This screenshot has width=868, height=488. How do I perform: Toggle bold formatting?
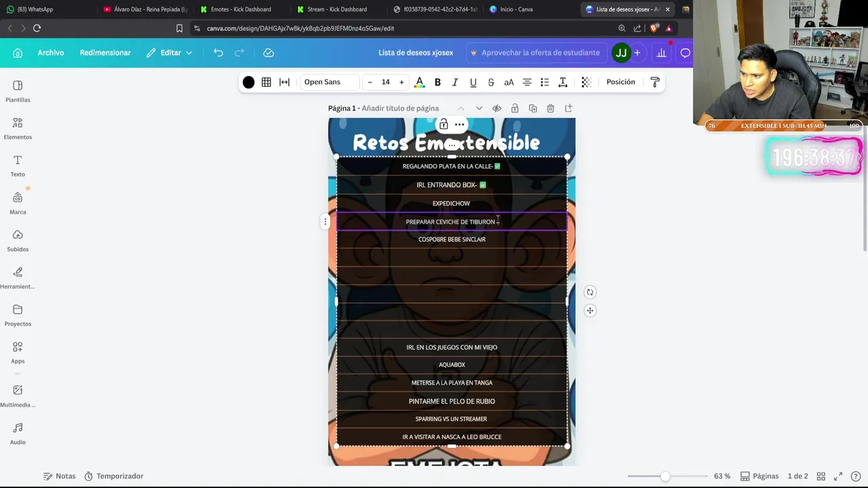(437, 82)
